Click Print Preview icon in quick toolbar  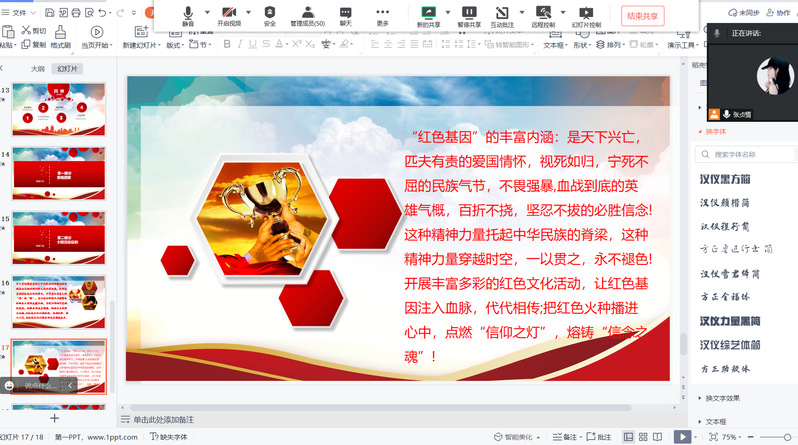click(90, 12)
